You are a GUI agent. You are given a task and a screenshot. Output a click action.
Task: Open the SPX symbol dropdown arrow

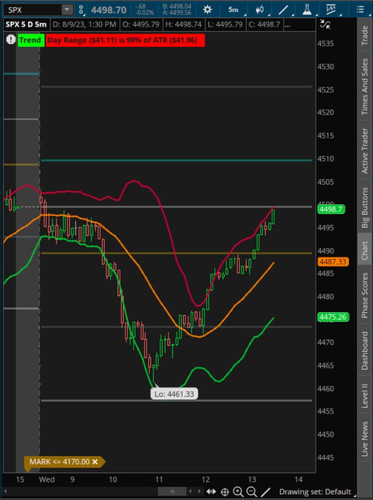tap(67, 10)
